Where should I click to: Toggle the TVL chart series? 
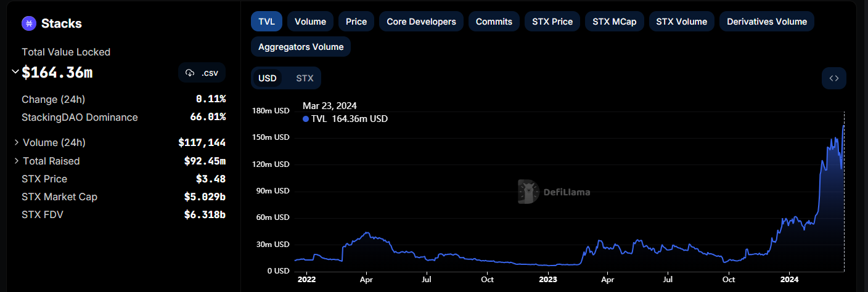tap(267, 22)
